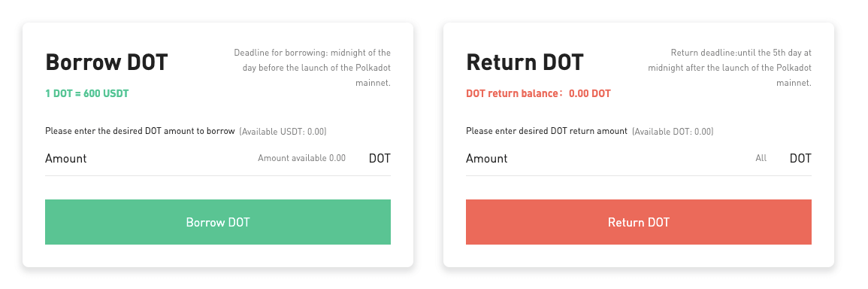Image resolution: width=868 pixels, height=289 pixels.
Task: Select All to return full DOT balance
Action: pyautogui.click(x=761, y=158)
